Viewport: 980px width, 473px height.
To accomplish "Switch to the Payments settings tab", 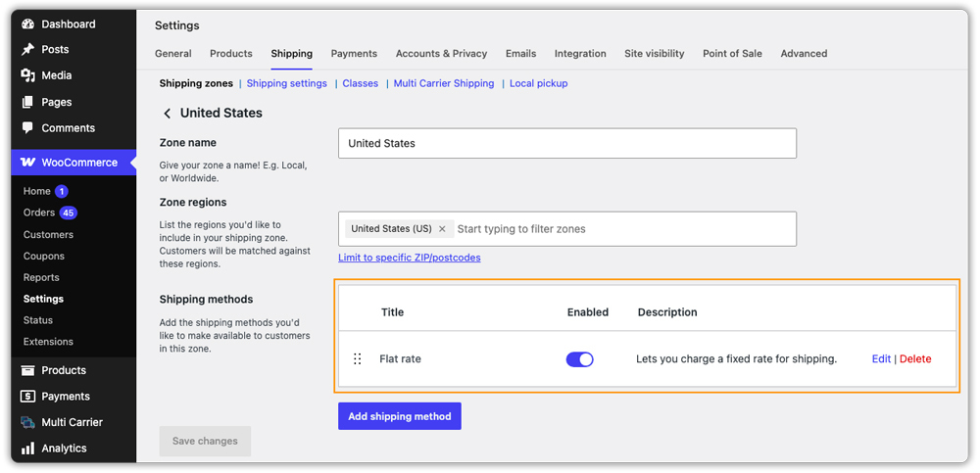I will [x=355, y=54].
